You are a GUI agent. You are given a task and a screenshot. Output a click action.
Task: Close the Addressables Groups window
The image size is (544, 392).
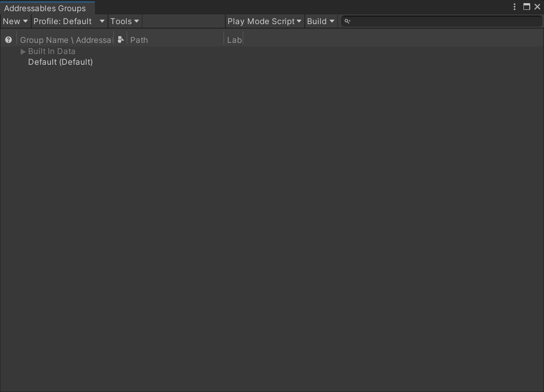click(x=537, y=7)
